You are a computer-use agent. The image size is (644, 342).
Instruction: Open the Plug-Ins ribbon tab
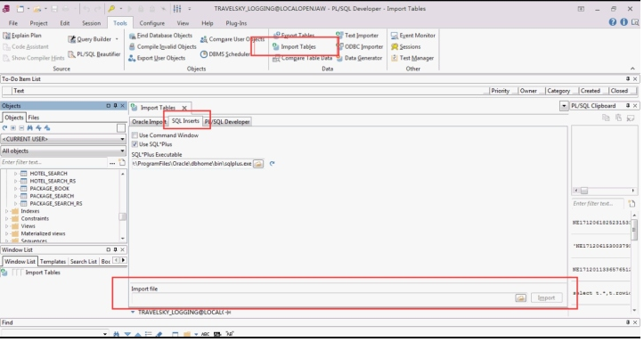coord(236,23)
